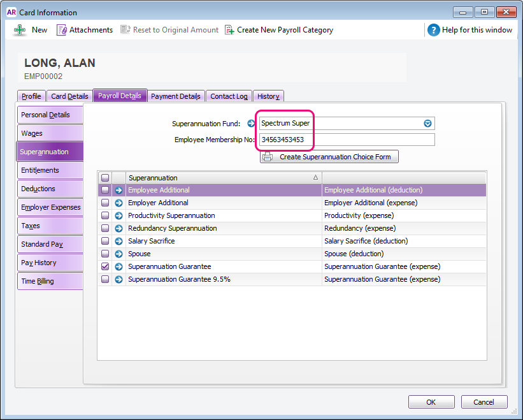Enable Redundancy Superannuation checkbox

pyautogui.click(x=105, y=228)
